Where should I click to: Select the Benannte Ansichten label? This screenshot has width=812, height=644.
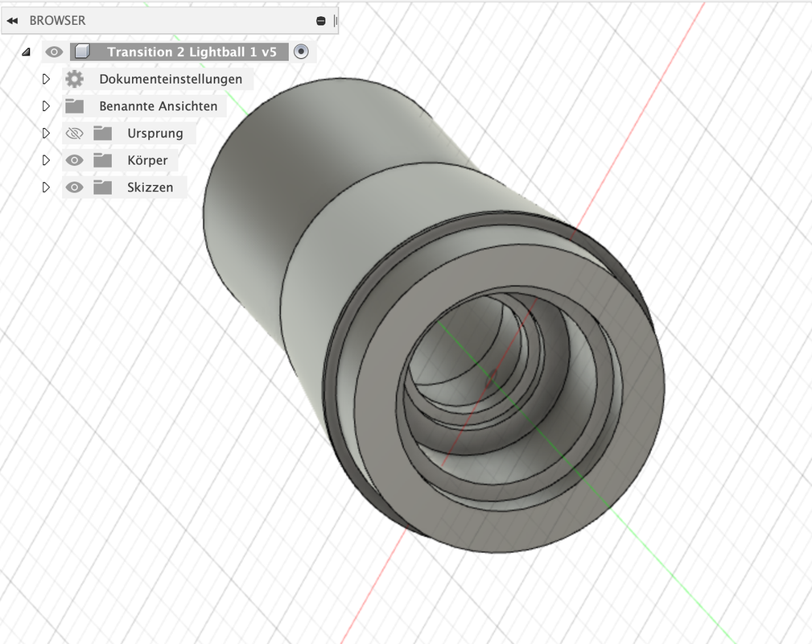click(x=158, y=106)
